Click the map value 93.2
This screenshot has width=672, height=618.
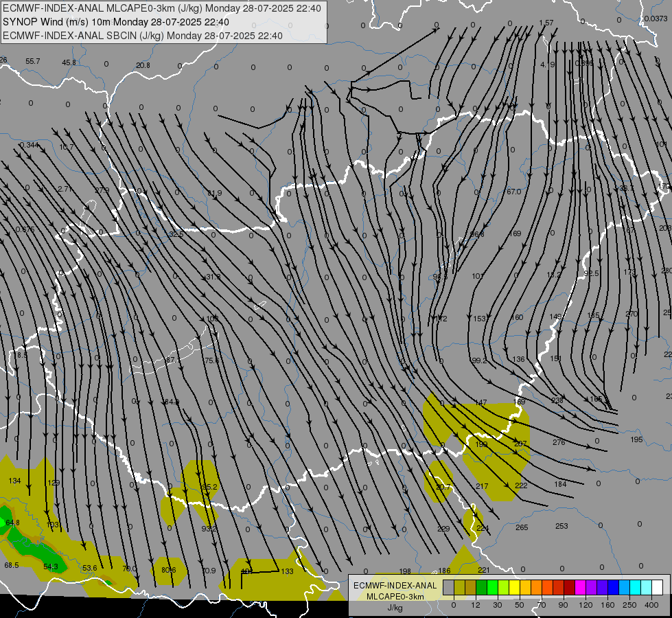tap(209, 529)
